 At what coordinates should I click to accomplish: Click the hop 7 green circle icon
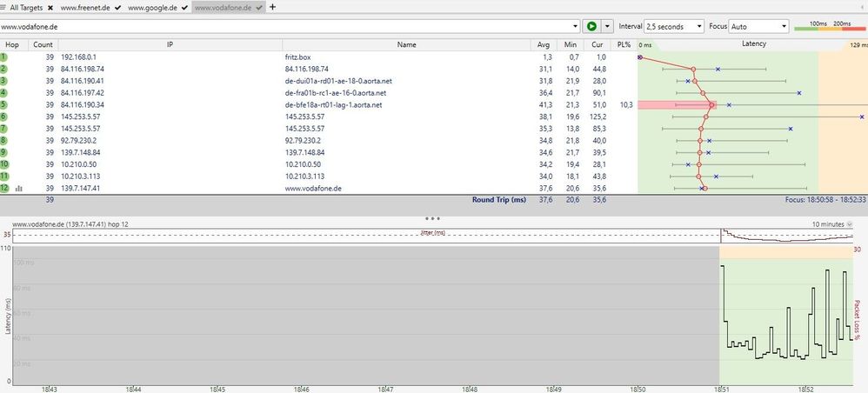click(x=3, y=129)
